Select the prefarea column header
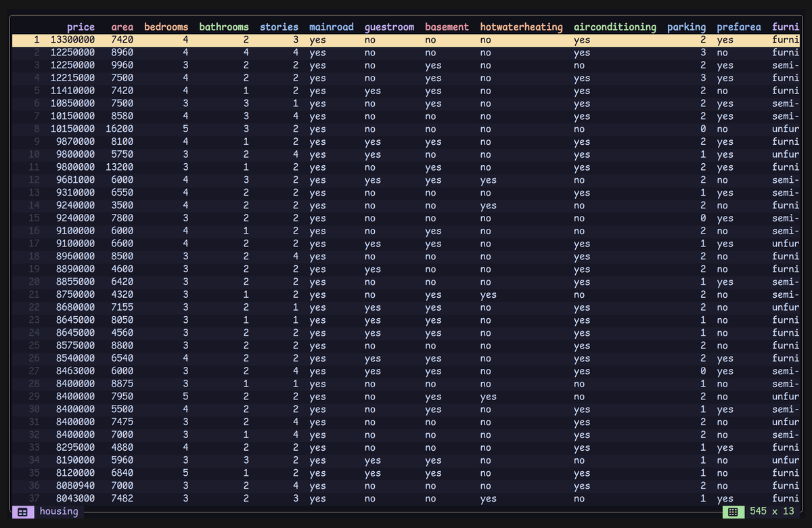Image resolution: width=812 pixels, height=528 pixels. 739,27
